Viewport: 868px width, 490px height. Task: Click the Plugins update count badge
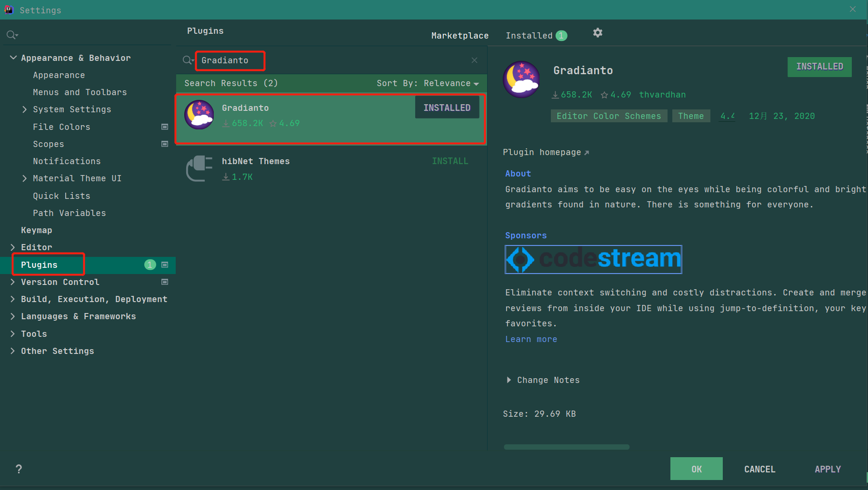tap(150, 265)
